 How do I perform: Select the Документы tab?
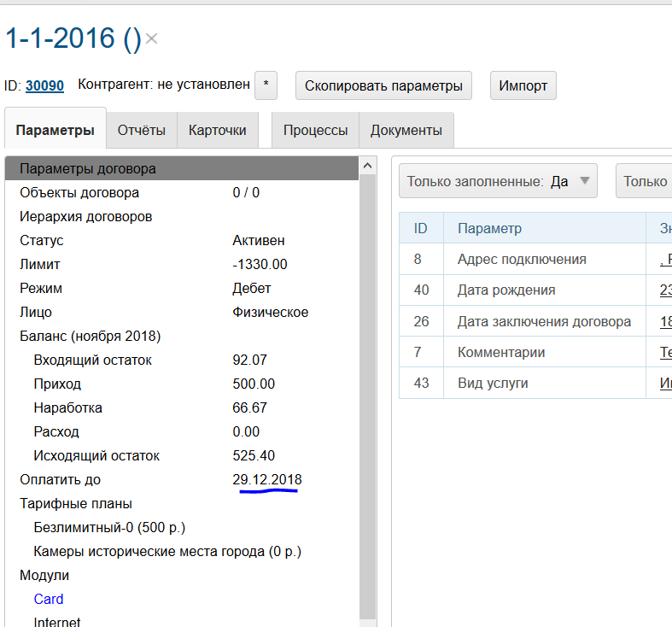406,131
